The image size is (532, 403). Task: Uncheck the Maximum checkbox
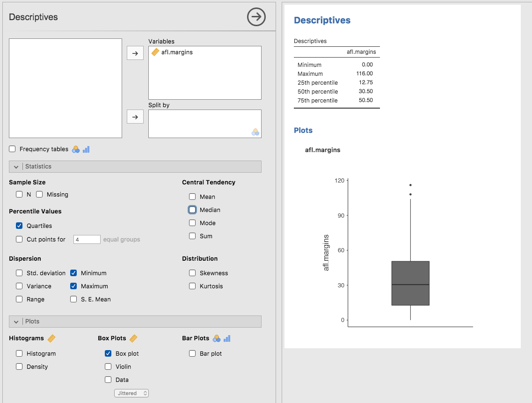click(73, 286)
